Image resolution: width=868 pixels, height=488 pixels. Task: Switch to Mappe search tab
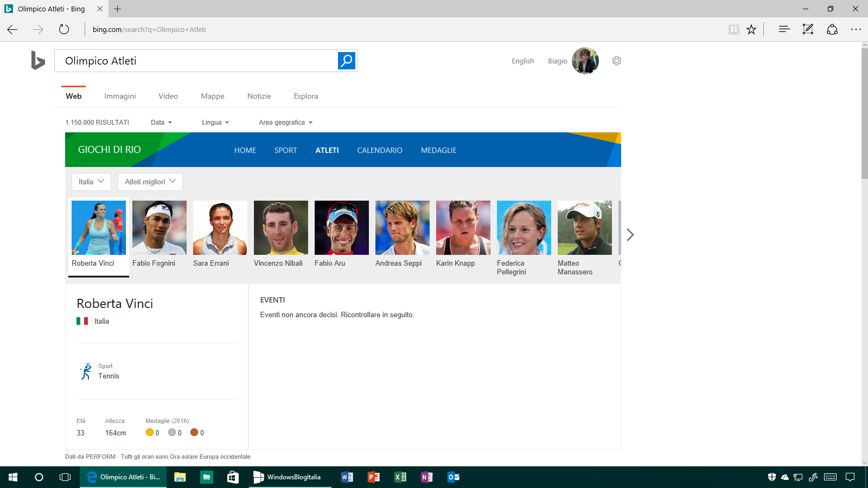(x=213, y=96)
